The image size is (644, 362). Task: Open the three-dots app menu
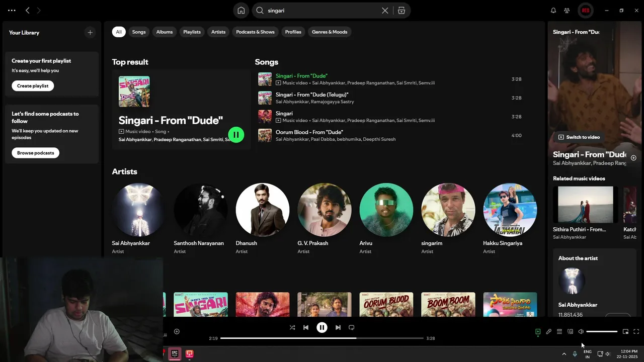(x=12, y=10)
